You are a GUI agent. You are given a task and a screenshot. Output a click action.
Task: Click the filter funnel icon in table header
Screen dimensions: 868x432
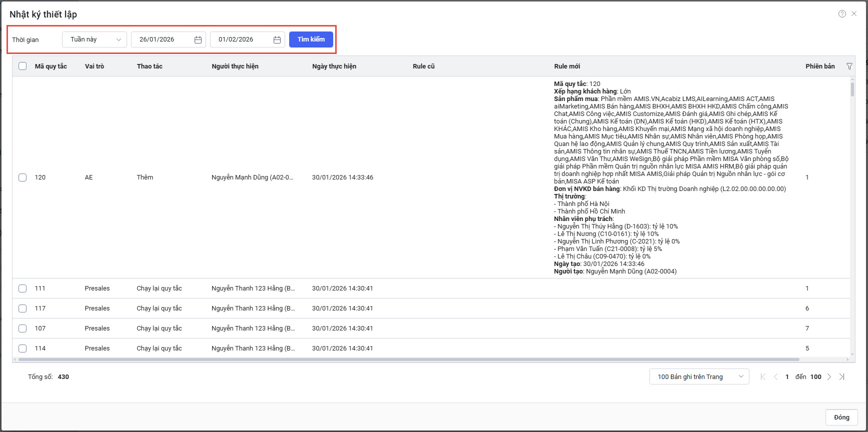pos(849,66)
